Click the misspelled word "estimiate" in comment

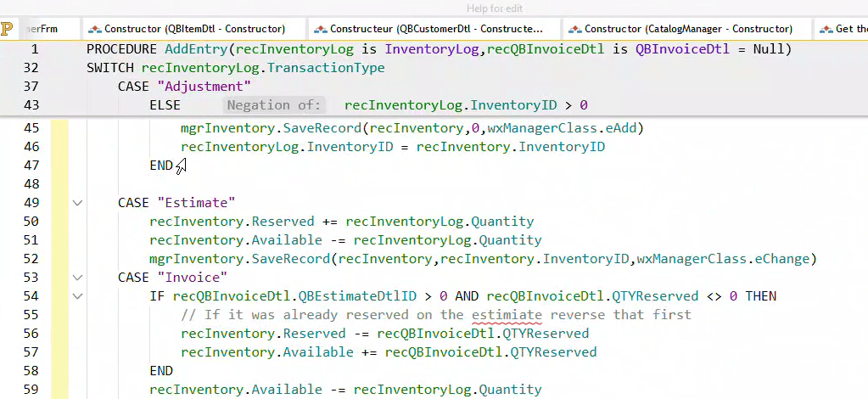[507, 315]
